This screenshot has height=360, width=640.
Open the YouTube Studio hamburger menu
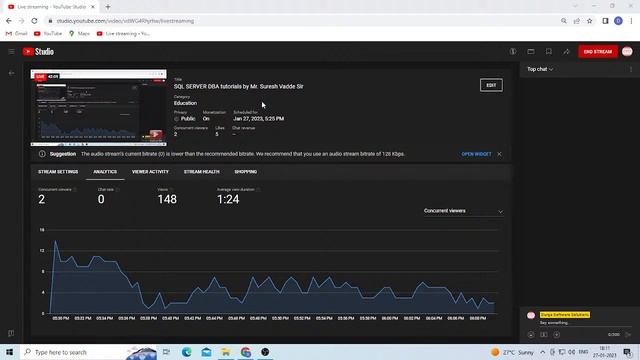pyautogui.click(x=11, y=51)
